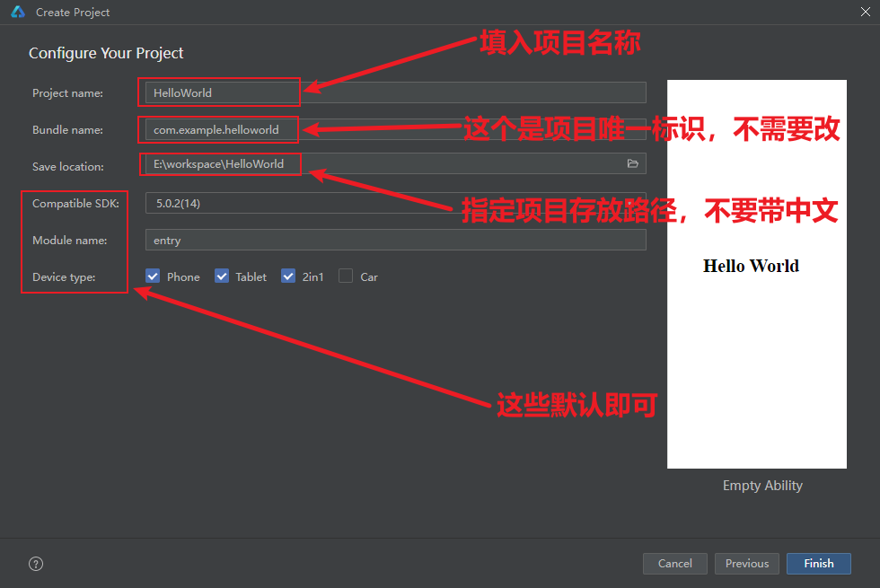Image resolution: width=880 pixels, height=588 pixels.
Task: Focus the Module name field entry
Action: [x=396, y=241]
